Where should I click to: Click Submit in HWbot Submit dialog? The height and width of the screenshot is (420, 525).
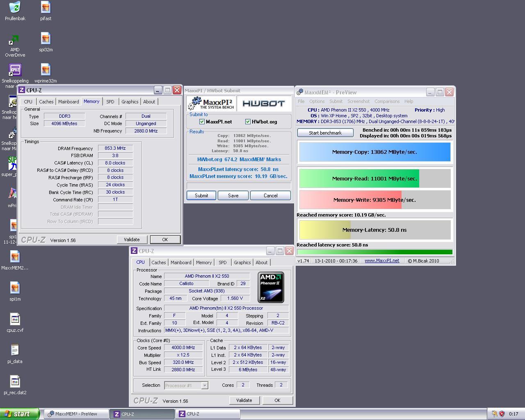tap(201, 196)
